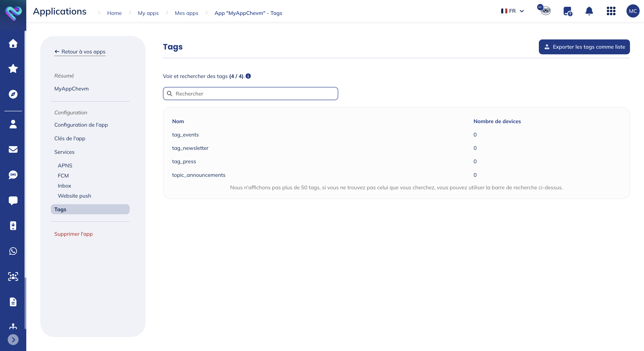Open the favorites star icon
The width and height of the screenshot is (644, 351).
(x=13, y=68)
